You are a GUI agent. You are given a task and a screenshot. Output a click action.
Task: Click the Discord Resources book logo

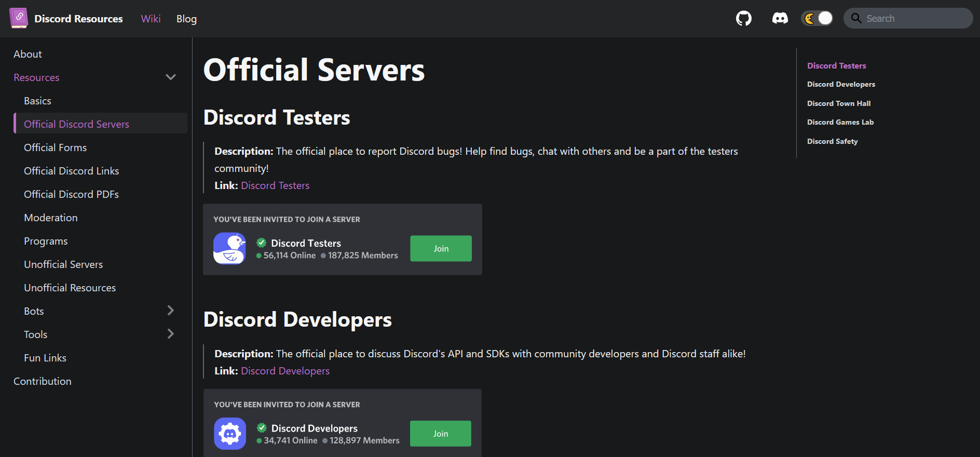point(19,18)
